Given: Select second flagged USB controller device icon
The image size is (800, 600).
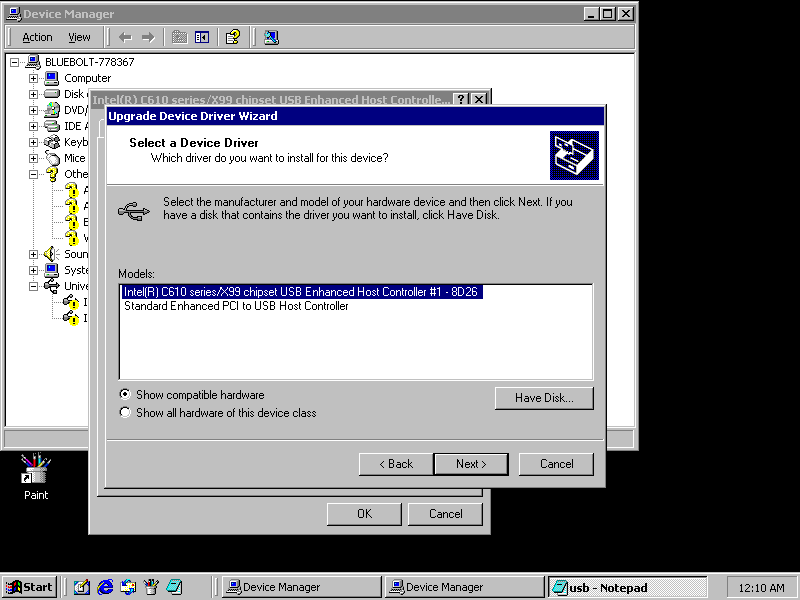Looking at the screenshot, I should [x=71, y=318].
